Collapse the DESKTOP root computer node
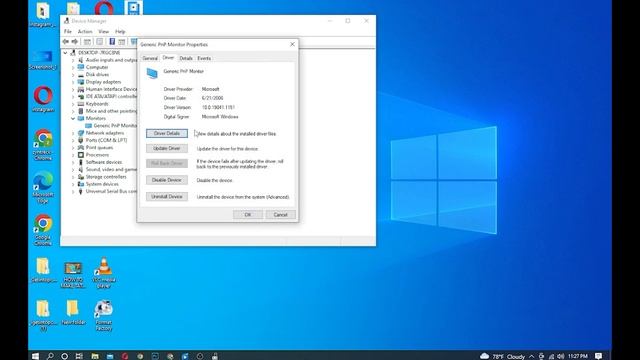The height and width of the screenshot is (360, 640). [65, 53]
